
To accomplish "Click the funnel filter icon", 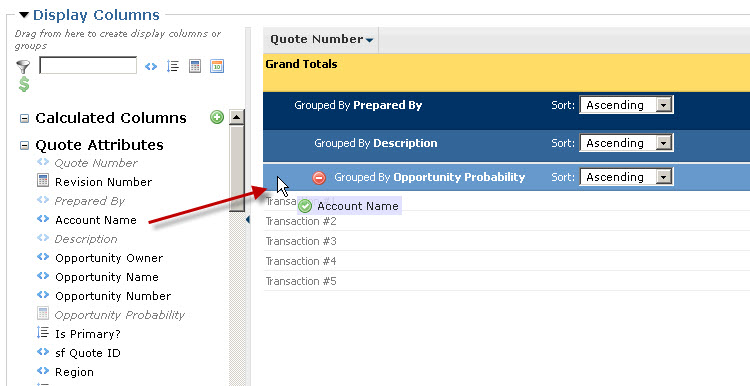I will 22,66.
